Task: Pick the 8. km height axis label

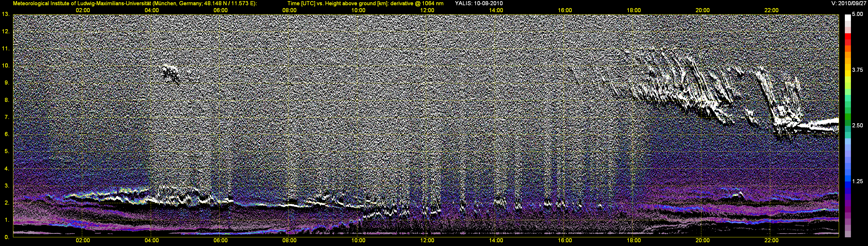Action: click(x=7, y=100)
